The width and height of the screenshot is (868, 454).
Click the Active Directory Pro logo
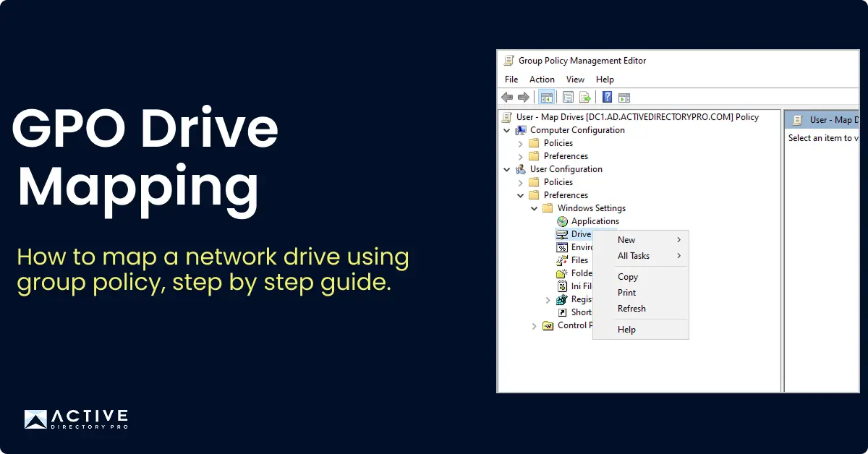[x=76, y=419]
